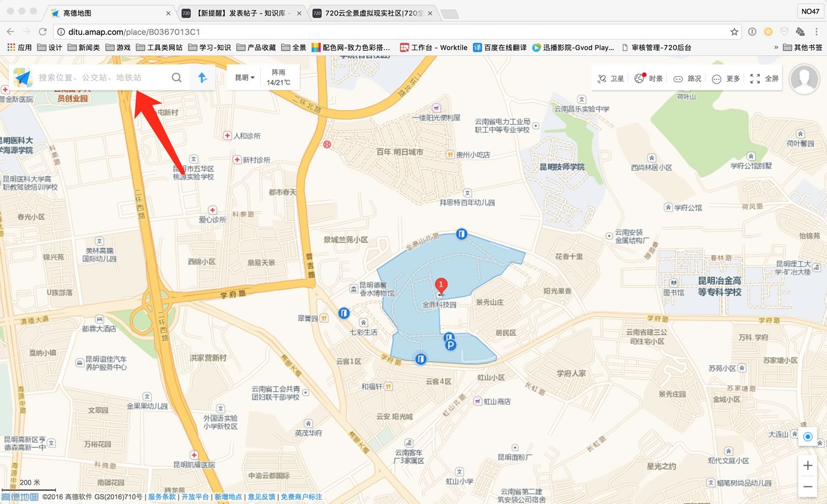Toggle the satellite (卫星) map layer
Viewport: 827px width, 504px height.
point(610,79)
